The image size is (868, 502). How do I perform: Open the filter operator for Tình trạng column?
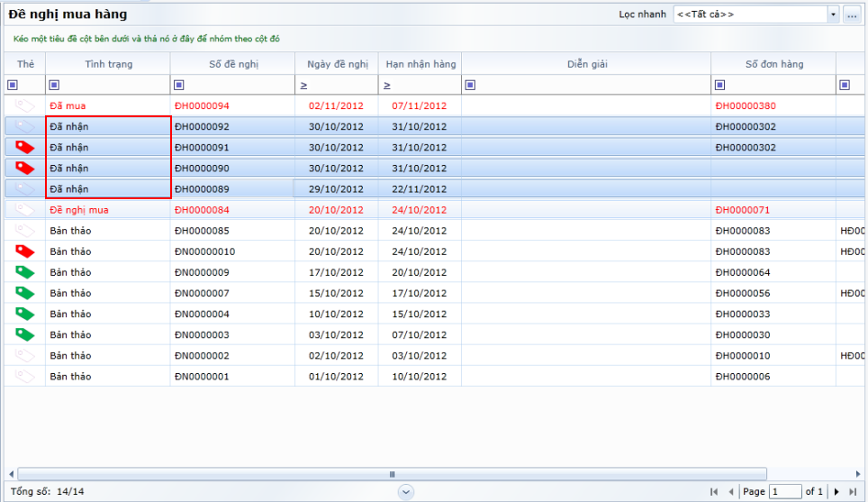pos(54,85)
